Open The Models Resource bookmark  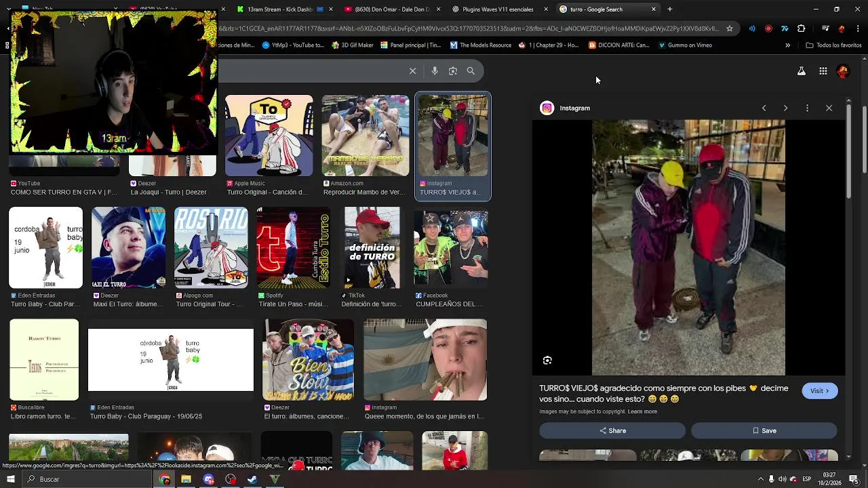coord(480,45)
